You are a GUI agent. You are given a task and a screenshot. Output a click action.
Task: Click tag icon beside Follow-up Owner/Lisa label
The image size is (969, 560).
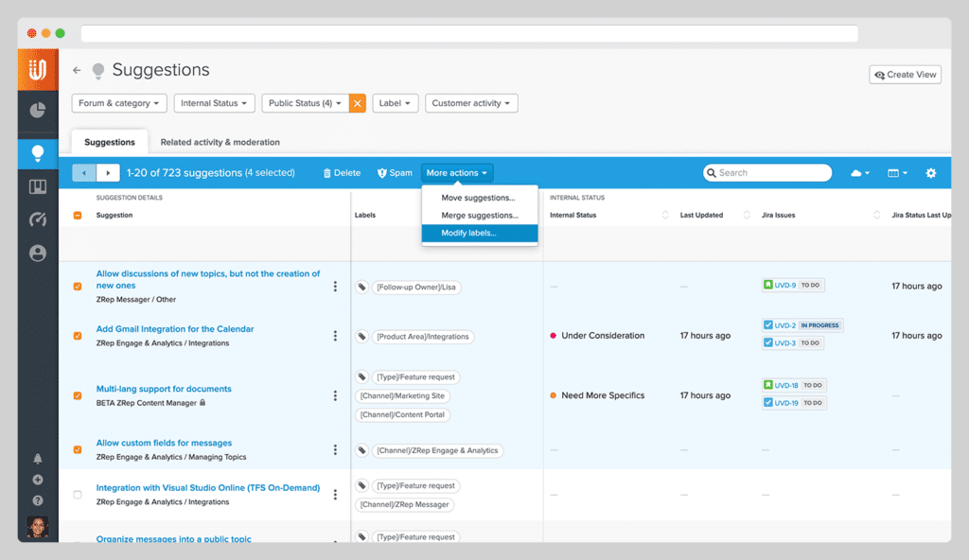[362, 287]
